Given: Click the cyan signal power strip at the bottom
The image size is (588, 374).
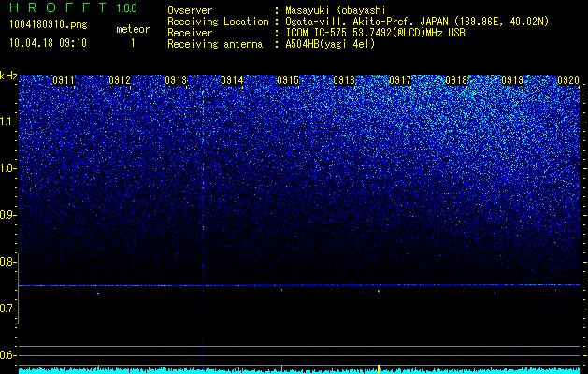Looking at the screenshot, I should 299,370.
